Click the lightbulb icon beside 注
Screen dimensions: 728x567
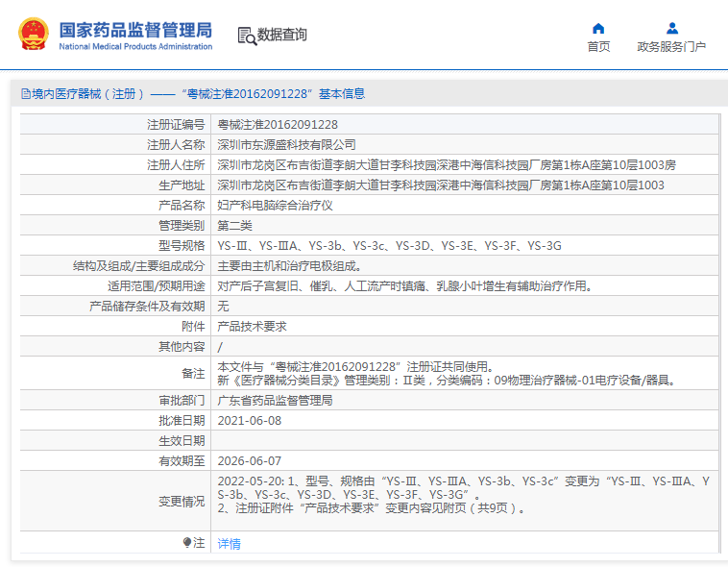(x=187, y=543)
